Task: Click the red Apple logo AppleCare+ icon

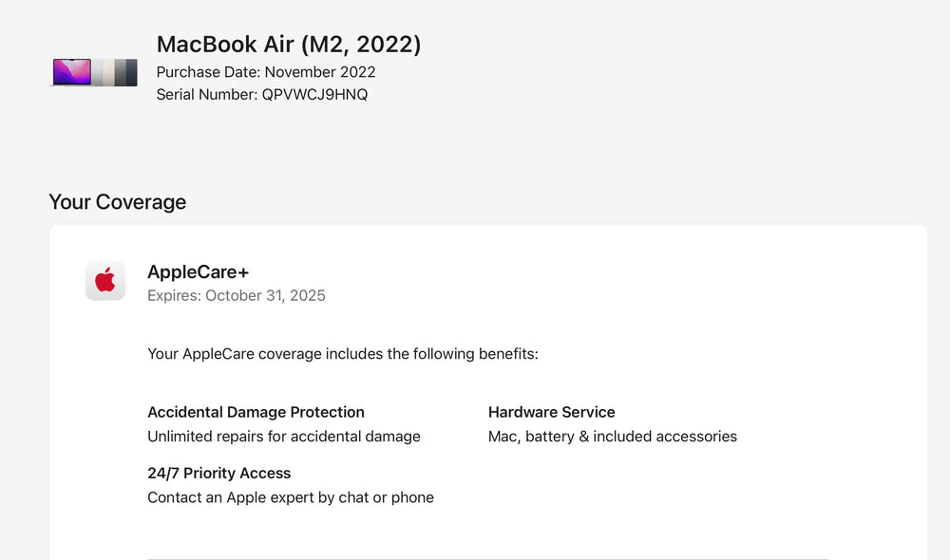Action: 105,280
